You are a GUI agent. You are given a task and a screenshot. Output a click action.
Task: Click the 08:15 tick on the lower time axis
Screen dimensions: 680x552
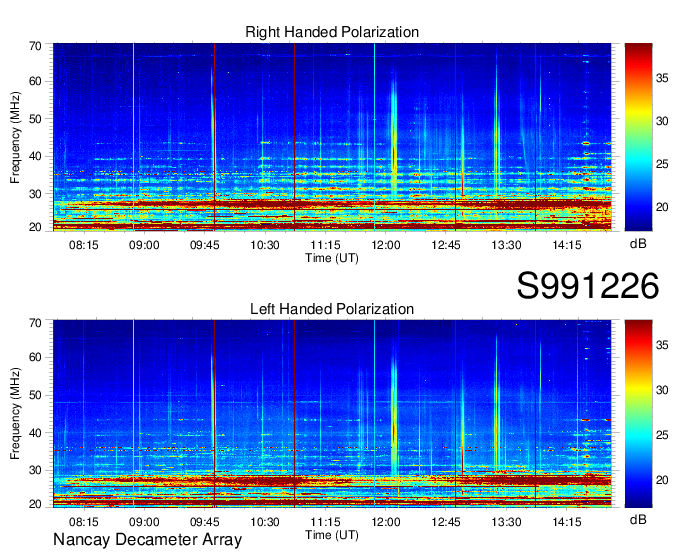(84, 522)
